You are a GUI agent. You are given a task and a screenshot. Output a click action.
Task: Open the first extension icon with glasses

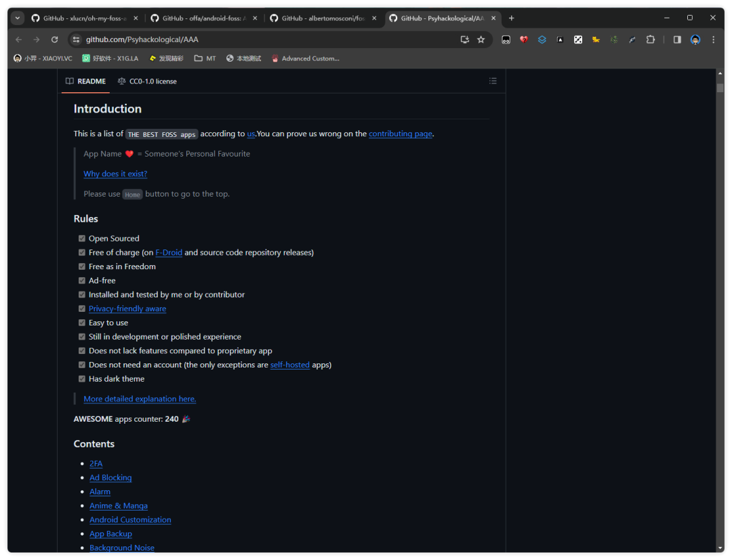tap(506, 40)
